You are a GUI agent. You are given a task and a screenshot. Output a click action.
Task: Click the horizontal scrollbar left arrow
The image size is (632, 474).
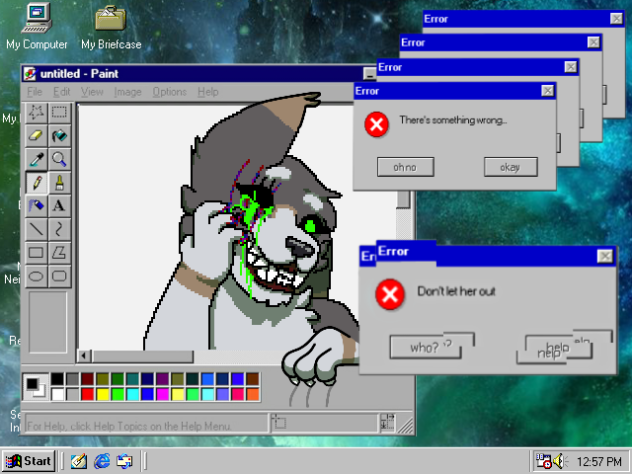tap(84, 356)
